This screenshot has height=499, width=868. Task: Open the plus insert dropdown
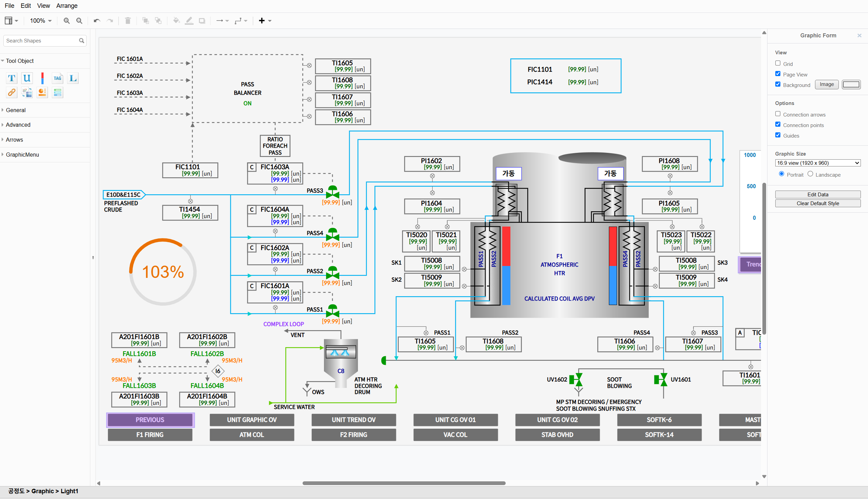click(x=265, y=21)
